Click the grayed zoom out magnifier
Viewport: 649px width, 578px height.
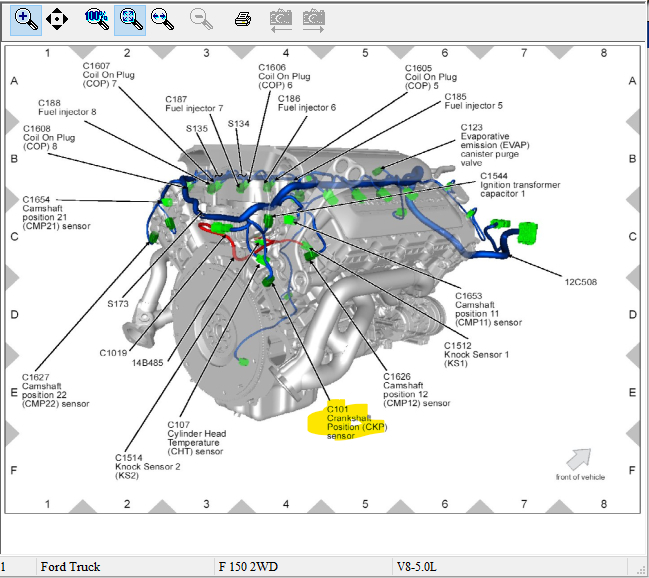(x=201, y=19)
